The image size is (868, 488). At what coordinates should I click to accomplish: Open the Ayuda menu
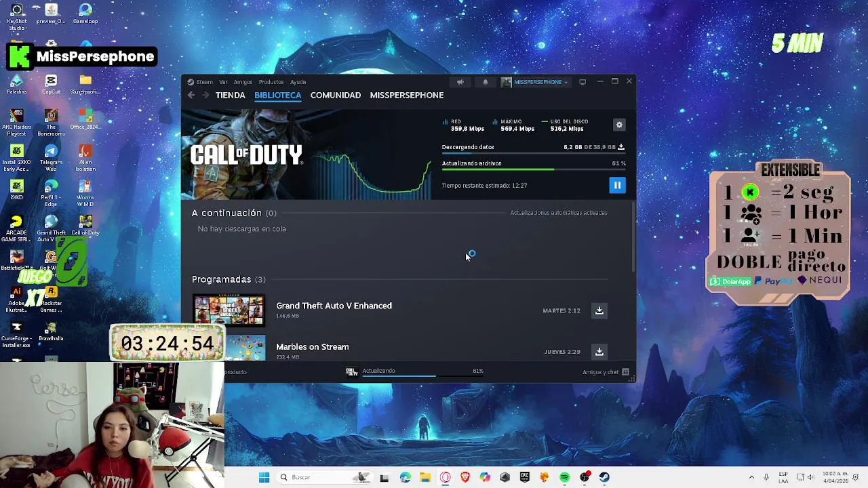click(x=298, y=82)
